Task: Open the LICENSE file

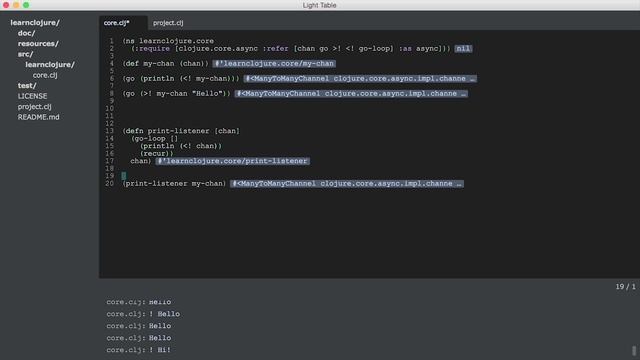Action: pyautogui.click(x=32, y=96)
